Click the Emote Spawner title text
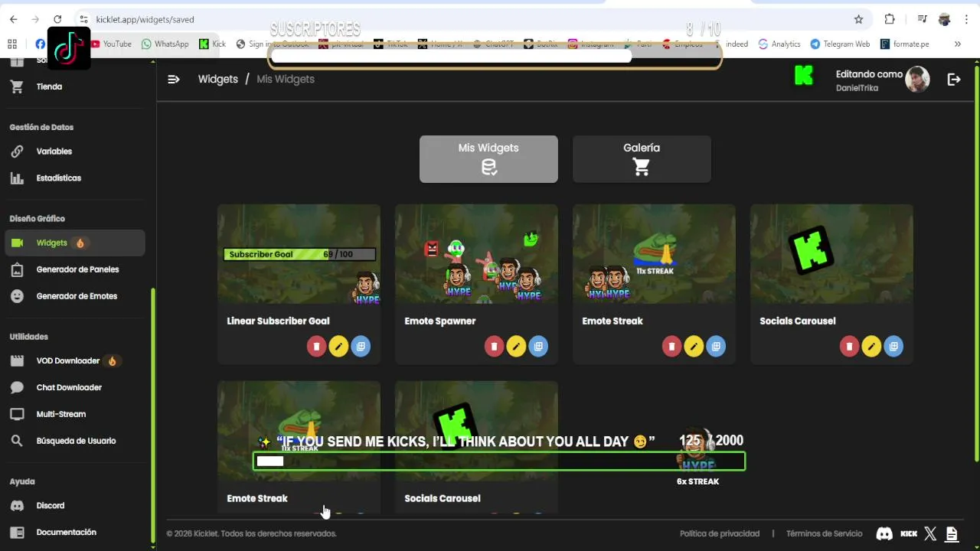 point(440,321)
